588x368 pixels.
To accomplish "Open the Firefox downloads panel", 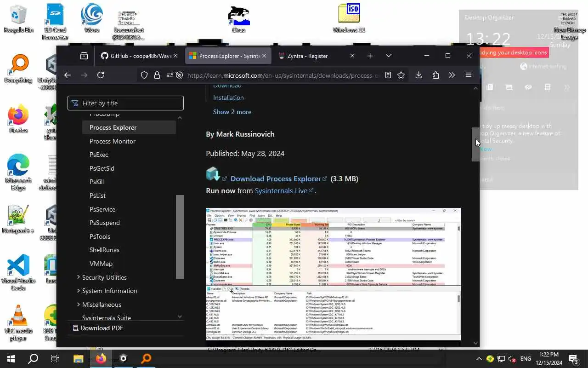I will [x=418, y=75].
